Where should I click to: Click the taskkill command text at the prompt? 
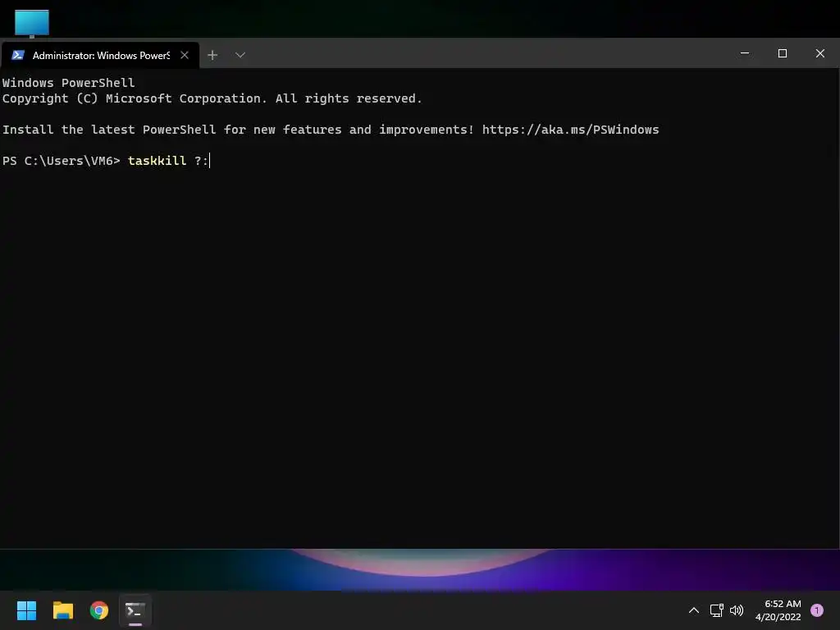(x=157, y=161)
